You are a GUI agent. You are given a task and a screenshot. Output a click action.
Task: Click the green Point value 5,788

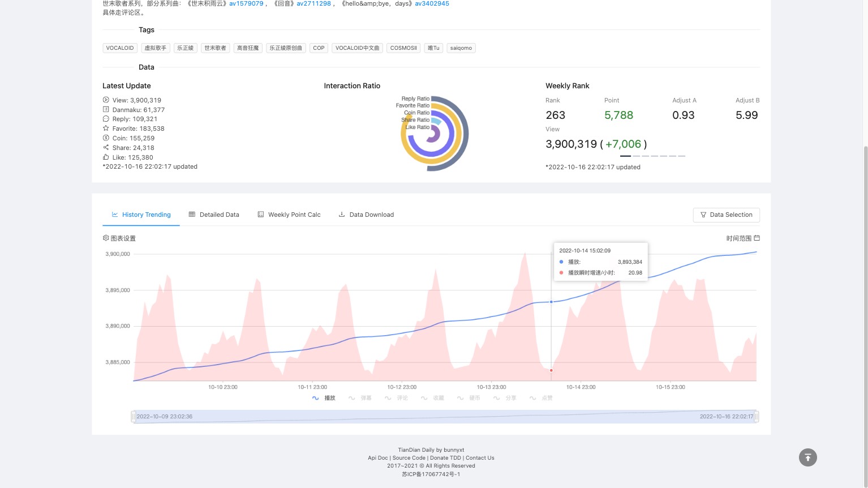618,115
